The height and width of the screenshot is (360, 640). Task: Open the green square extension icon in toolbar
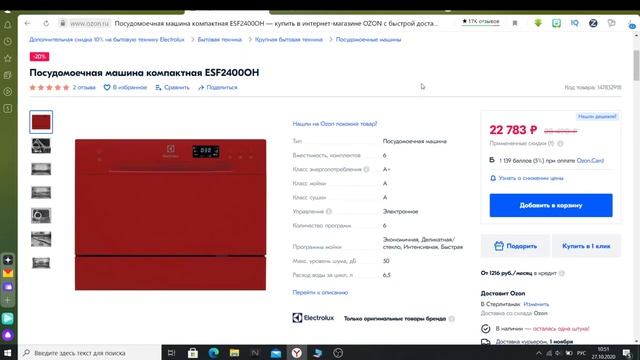click(x=556, y=23)
